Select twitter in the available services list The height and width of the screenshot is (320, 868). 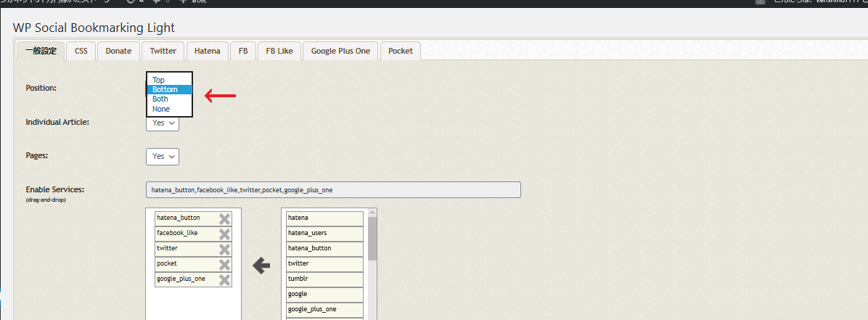(x=325, y=264)
